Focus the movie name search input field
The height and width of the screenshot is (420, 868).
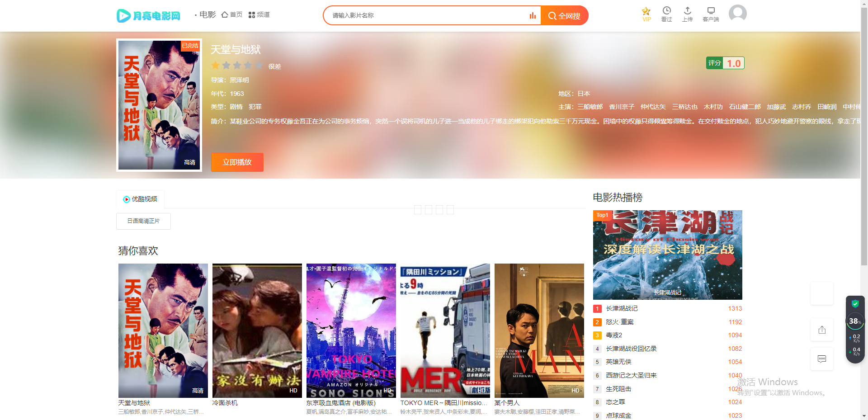tap(428, 16)
